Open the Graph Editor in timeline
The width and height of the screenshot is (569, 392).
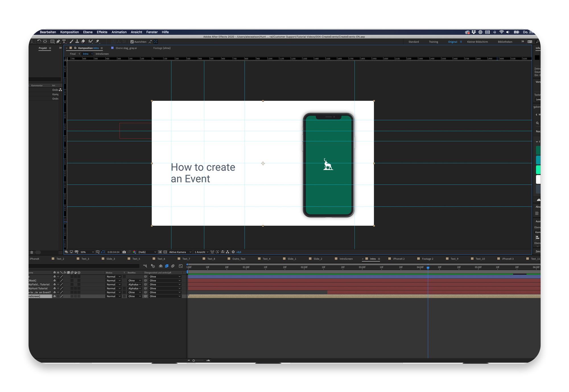[181, 266]
